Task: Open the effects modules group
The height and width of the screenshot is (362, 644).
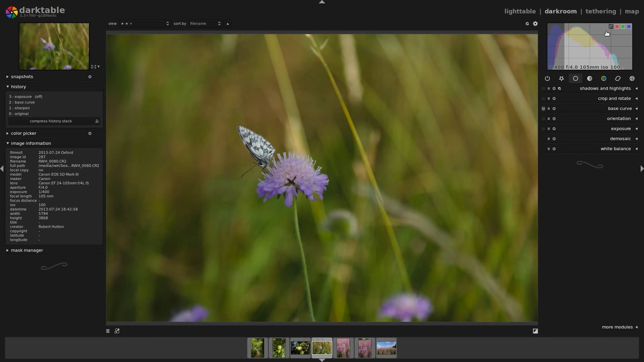Action: 632,78
